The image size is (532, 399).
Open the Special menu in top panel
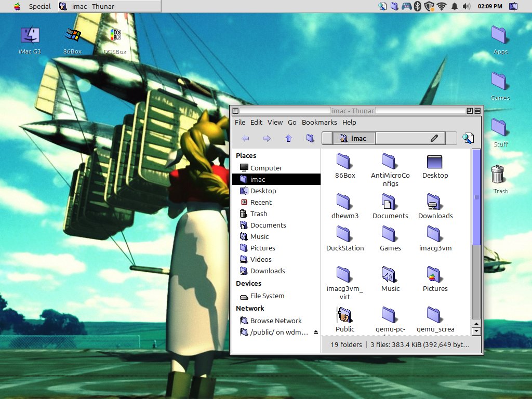39,6
